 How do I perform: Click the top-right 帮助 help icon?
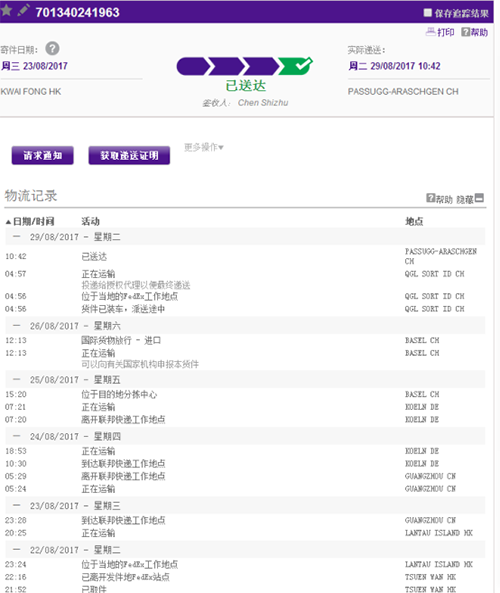(x=465, y=32)
